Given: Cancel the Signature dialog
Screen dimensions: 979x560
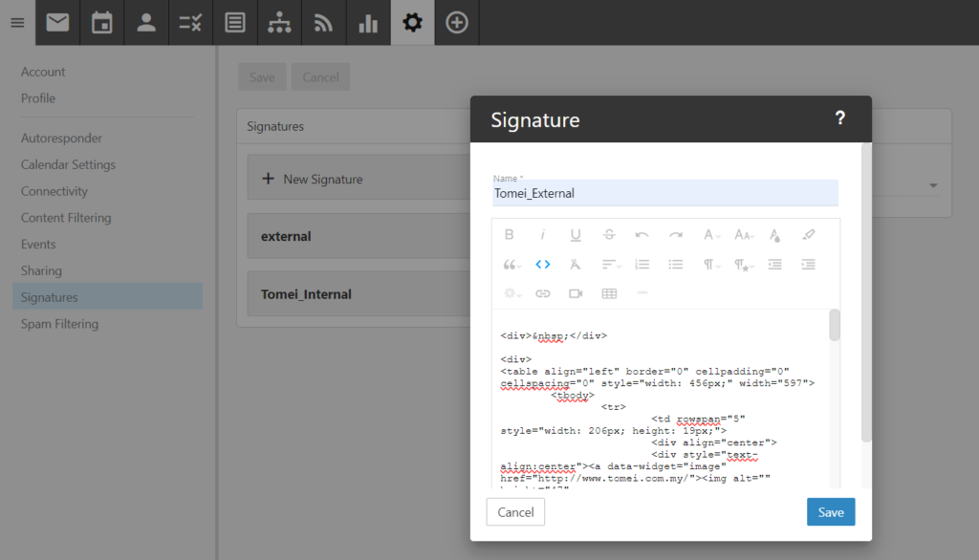Looking at the screenshot, I should (515, 512).
